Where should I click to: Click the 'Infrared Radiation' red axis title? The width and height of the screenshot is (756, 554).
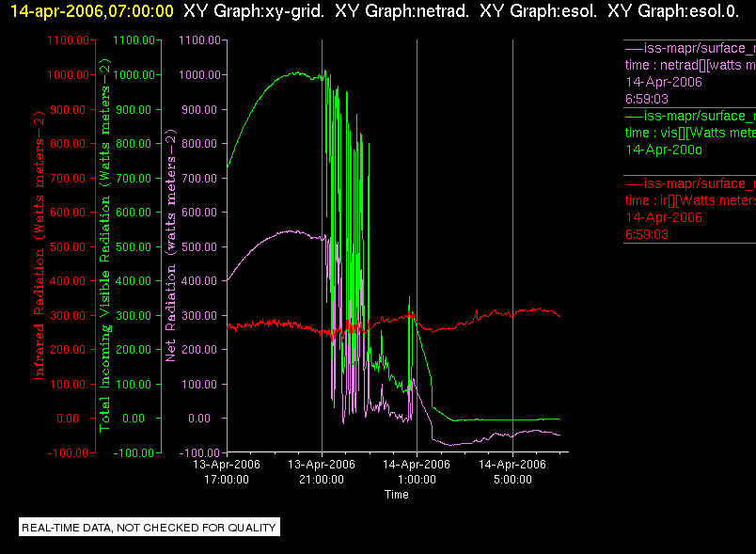click(39, 245)
